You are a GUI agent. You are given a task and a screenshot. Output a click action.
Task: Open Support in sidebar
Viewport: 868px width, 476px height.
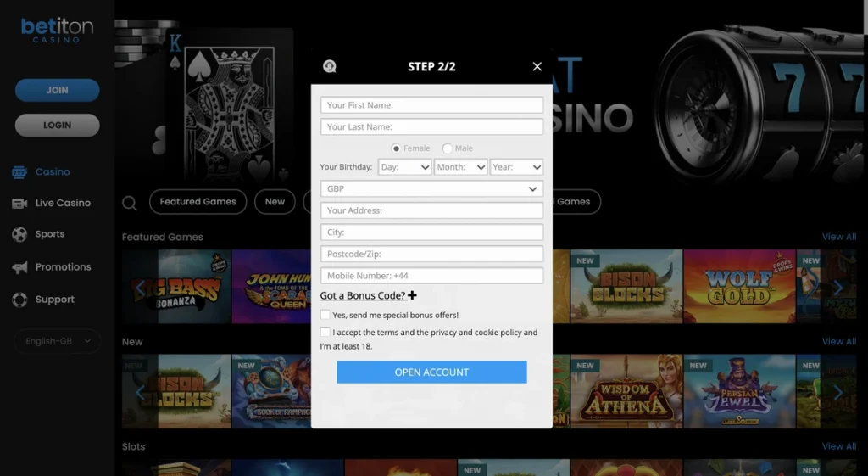tap(55, 300)
